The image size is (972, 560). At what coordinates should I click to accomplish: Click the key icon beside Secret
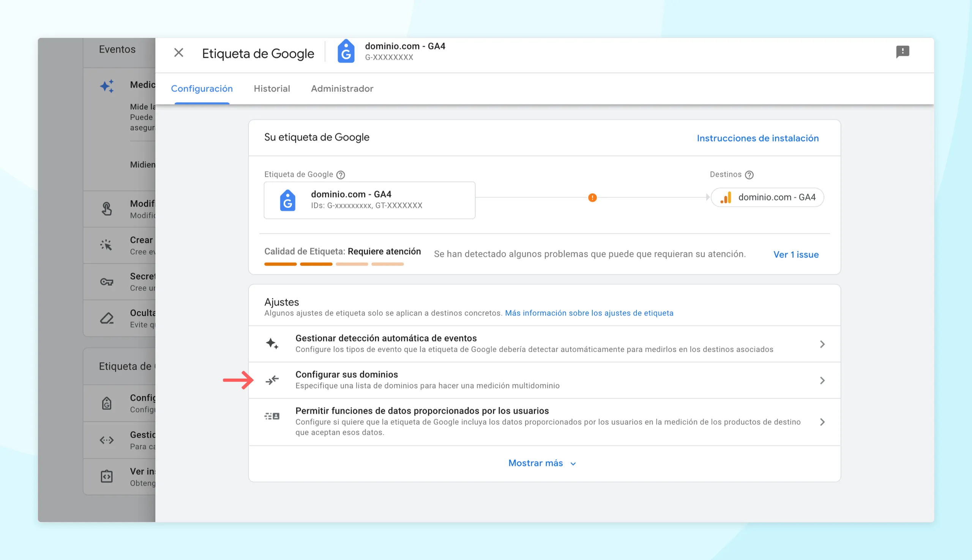point(107,282)
